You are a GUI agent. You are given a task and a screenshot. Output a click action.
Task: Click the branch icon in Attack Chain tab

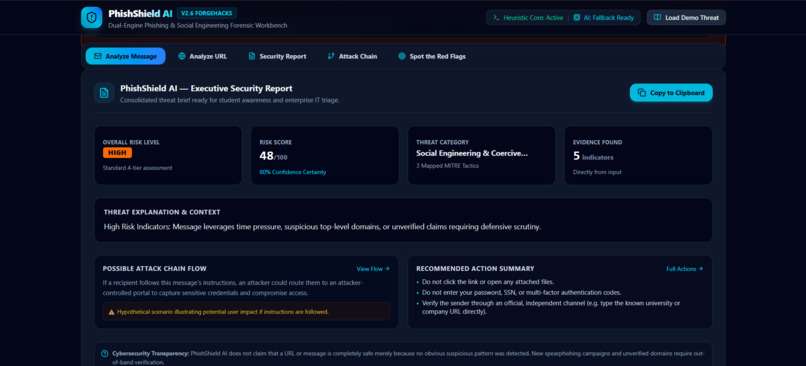(331, 57)
